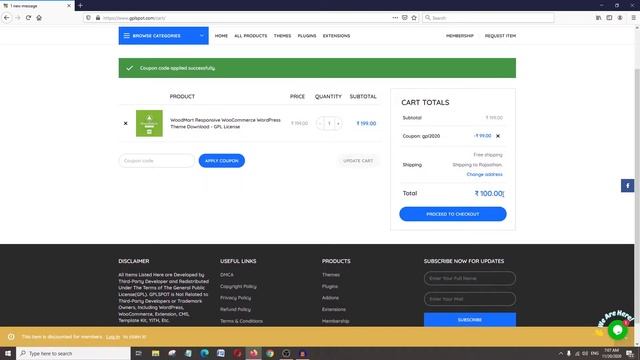
Task: Open WoodMart product thumbnail
Action: coord(149,123)
